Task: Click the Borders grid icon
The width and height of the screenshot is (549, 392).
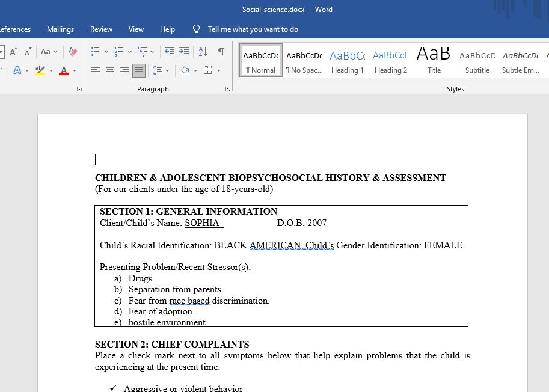Action: pyautogui.click(x=208, y=70)
